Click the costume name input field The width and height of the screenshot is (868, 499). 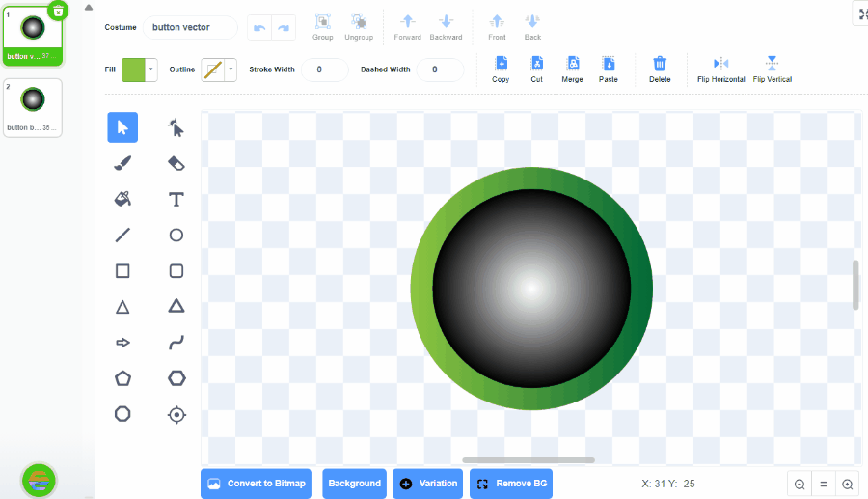189,28
